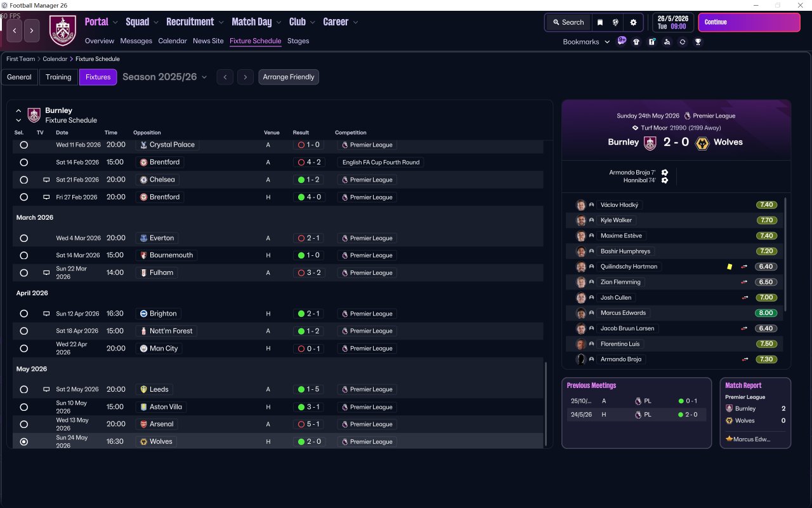The image size is (812, 508).
Task: Open the settings gear icon
Action: click(633, 22)
